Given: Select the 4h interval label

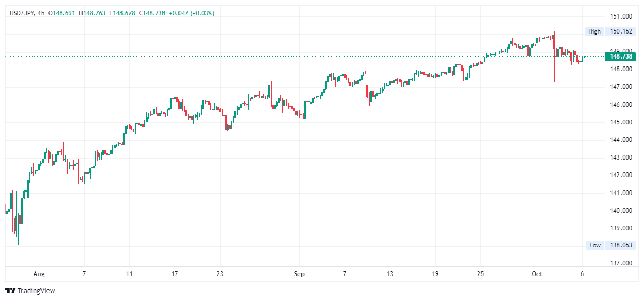Looking at the screenshot, I should [41, 13].
